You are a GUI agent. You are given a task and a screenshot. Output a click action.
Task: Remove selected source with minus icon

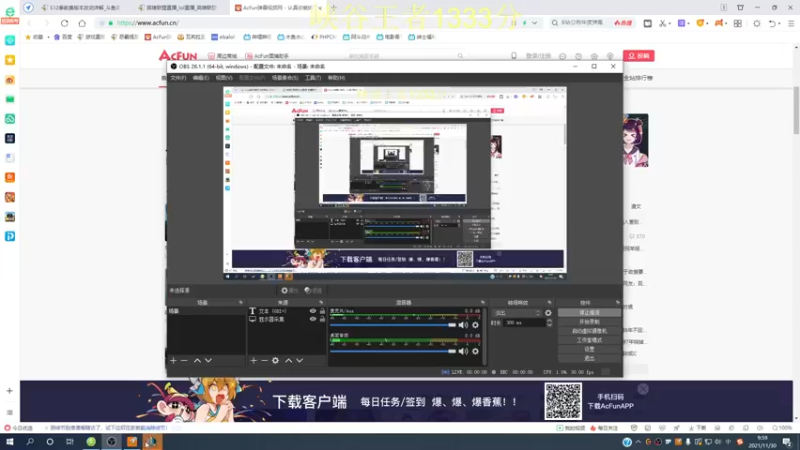point(264,361)
